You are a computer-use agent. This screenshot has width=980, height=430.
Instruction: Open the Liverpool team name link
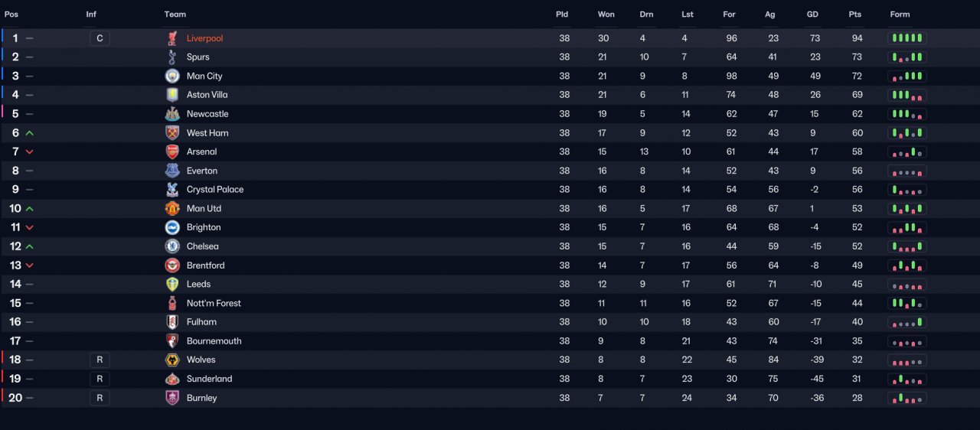(205, 38)
